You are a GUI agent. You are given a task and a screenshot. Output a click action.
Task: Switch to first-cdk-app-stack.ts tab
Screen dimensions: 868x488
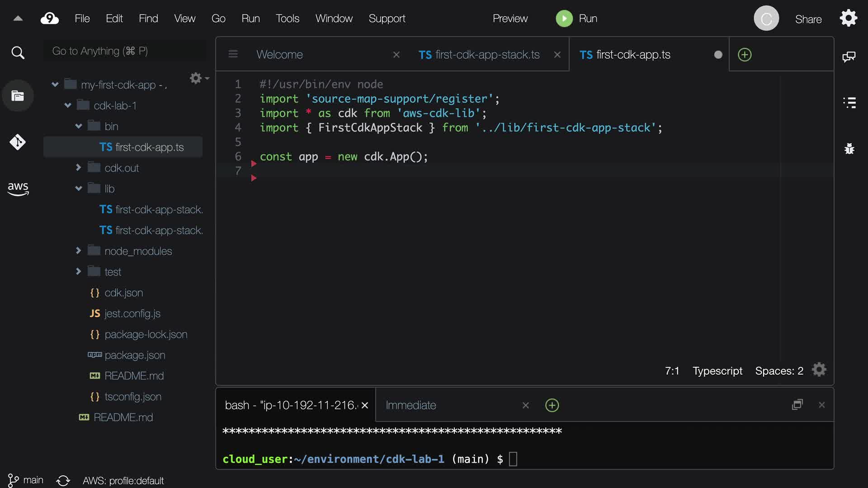point(479,55)
